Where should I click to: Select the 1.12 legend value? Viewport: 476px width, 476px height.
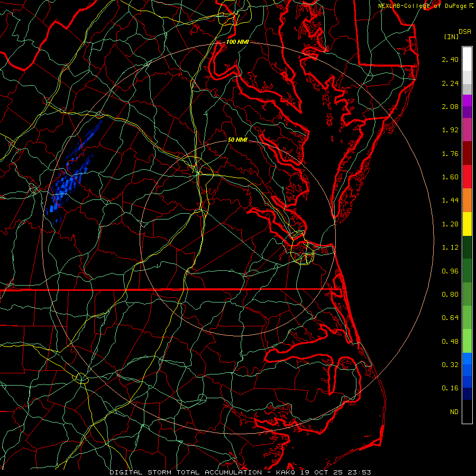pos(450,248)
